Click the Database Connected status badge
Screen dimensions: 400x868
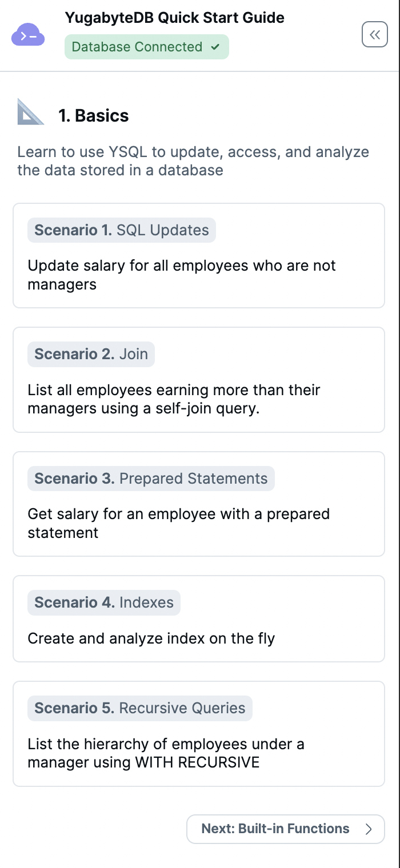click(147, 47)
